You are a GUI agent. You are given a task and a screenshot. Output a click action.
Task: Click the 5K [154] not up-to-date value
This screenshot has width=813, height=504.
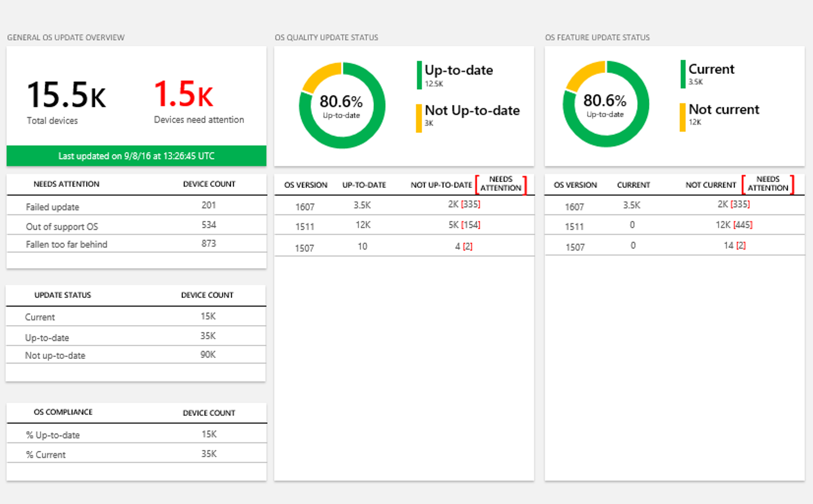(464, 225)
